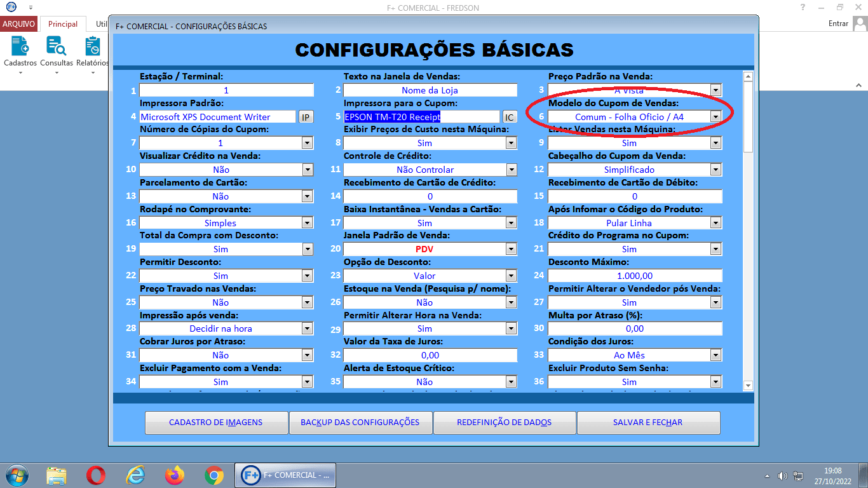Expand Total da Compra com Desconto dropdown
Screen dimensions: 868x488
click(x=308, y=249)
